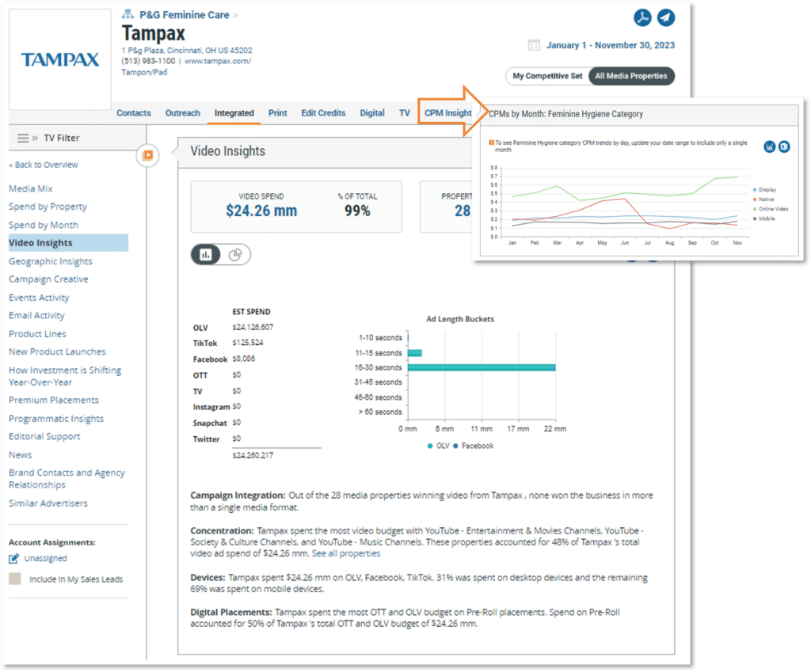
Task: Open How Investment is Shifting Year-Over-Year
Action: [x=65, y=376]
